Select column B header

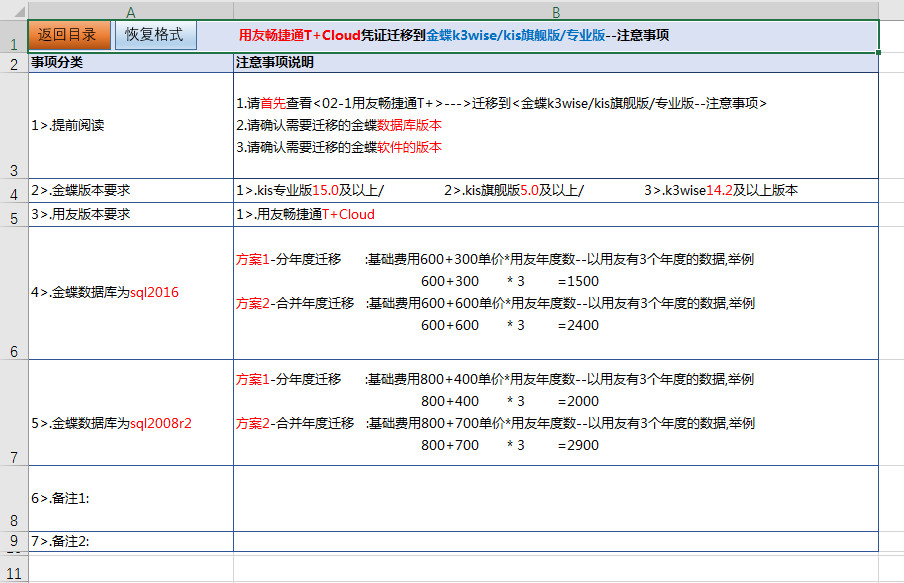point(556,11)
